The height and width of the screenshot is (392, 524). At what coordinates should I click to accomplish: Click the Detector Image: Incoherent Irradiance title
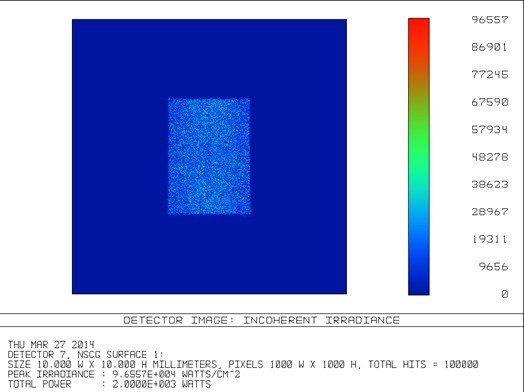pos(261,320)
